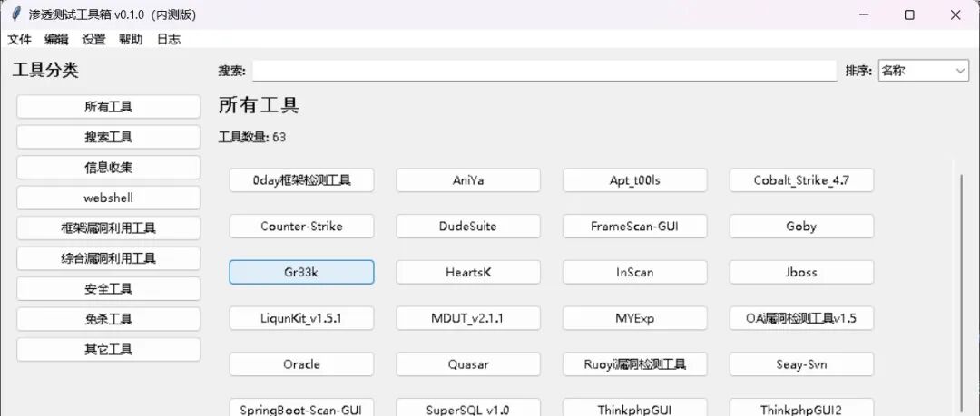This screenshot has width=980, height=416.
Task: Maximize the 渗透测试工具箱 window
Action: pyautogui.click(x=909, y=15)
